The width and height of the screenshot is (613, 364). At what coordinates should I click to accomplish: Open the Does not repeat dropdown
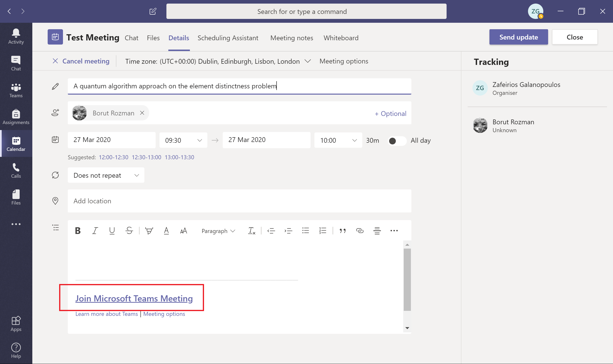[106, 175]
